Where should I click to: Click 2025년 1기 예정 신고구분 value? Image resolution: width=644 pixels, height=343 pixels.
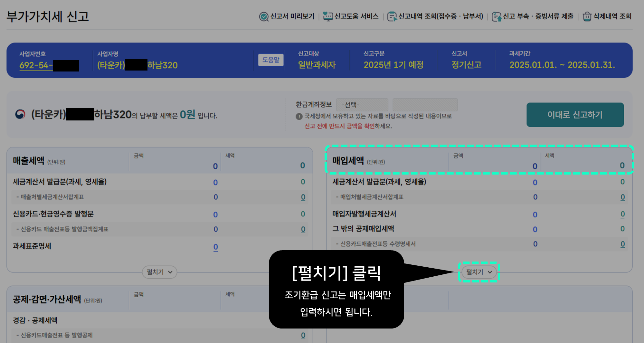(393, 65)
